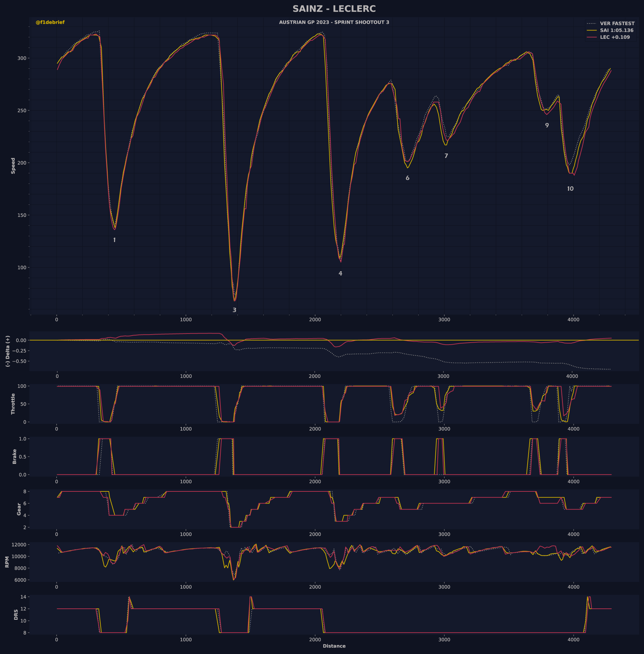The image size is (644, 654).
Task: Click the VER FASTEST legend entry
Action: tap(617, 24)
